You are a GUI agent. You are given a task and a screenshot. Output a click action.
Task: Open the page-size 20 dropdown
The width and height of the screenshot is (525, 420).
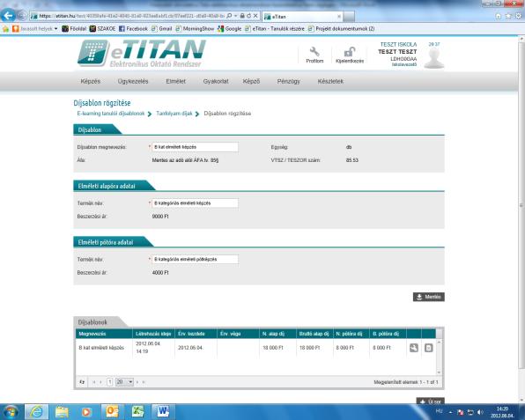pos(124,382)
